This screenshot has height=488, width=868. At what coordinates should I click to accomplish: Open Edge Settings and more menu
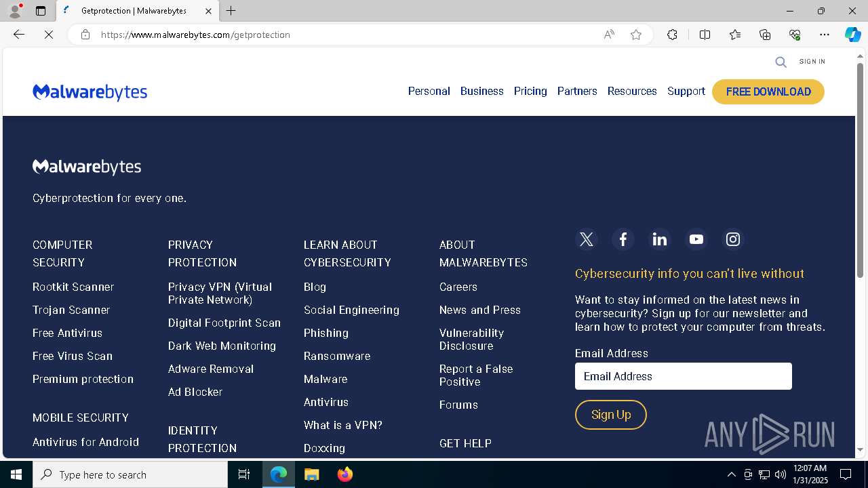[825, 35]
